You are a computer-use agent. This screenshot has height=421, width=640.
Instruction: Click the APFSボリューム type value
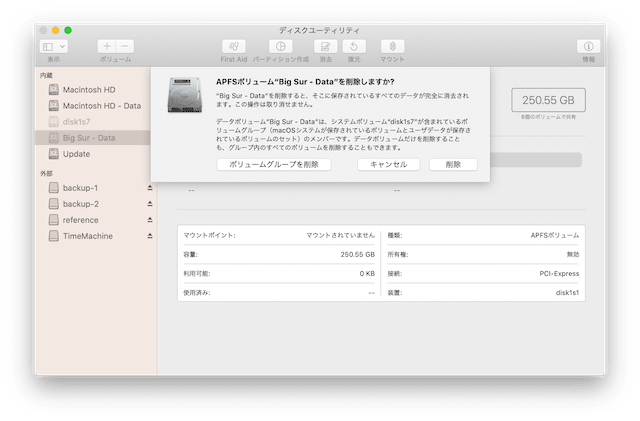(555, 235)
